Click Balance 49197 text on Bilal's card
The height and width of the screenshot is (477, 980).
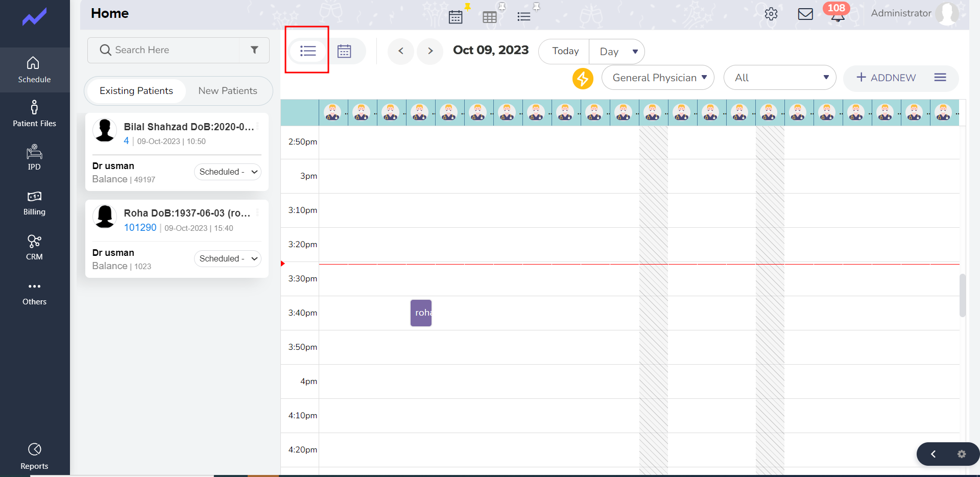click(x=124, y=179)
